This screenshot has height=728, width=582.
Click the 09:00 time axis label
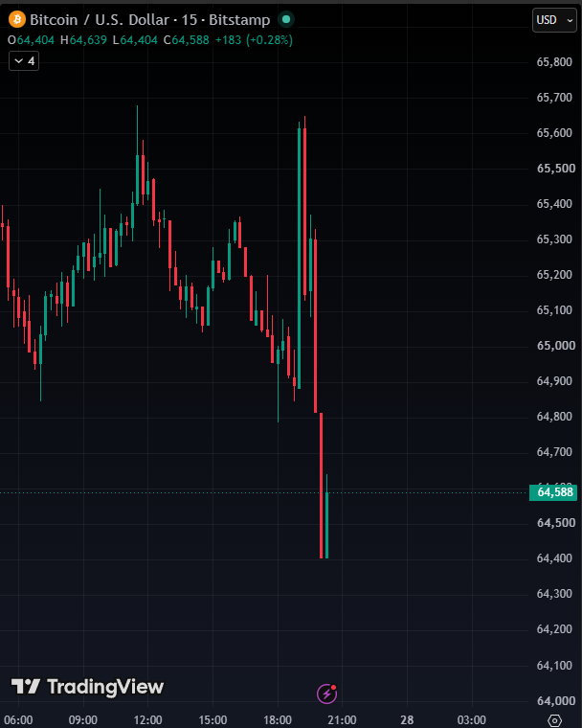[83, 720]
